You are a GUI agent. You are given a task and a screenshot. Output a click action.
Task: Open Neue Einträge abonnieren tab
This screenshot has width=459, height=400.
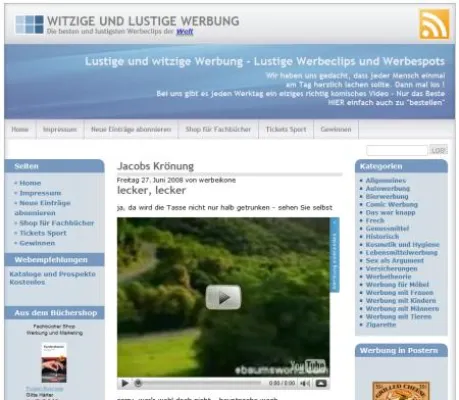click(131, 129)
